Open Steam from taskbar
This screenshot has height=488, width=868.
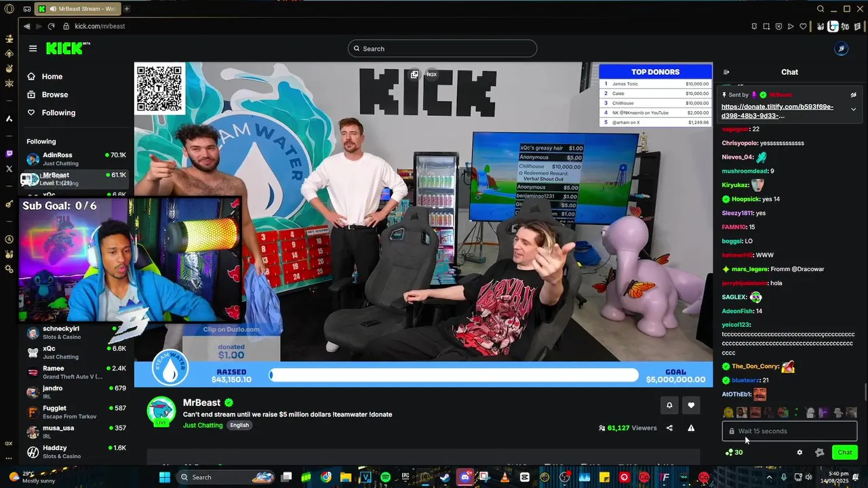444,477
